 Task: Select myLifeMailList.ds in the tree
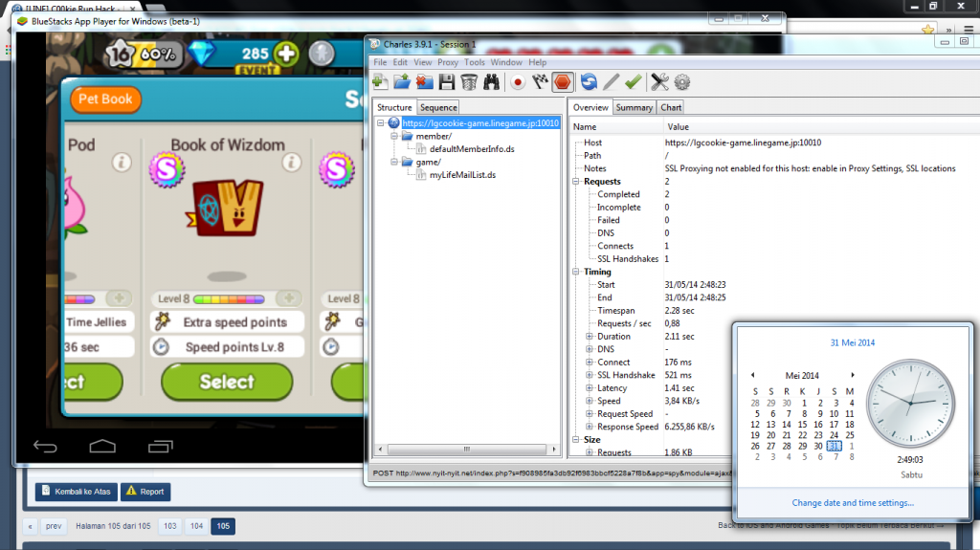462,175
